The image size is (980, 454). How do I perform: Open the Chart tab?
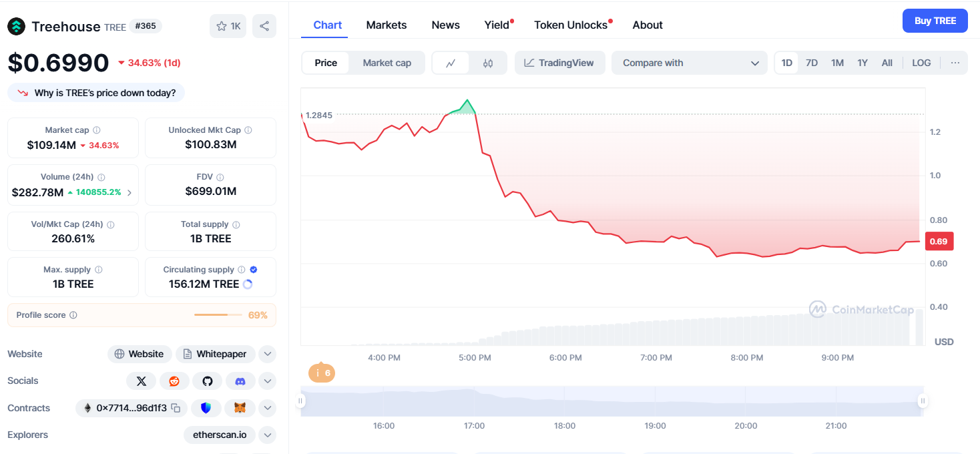tap(327, 25)
